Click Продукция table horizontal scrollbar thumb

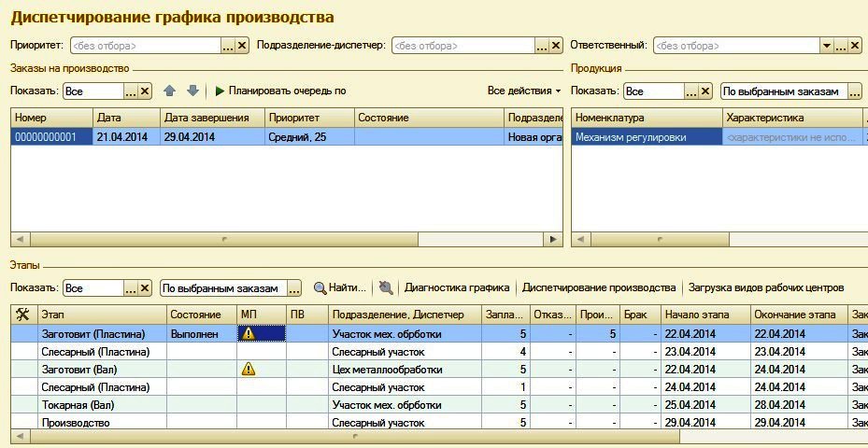660,240
